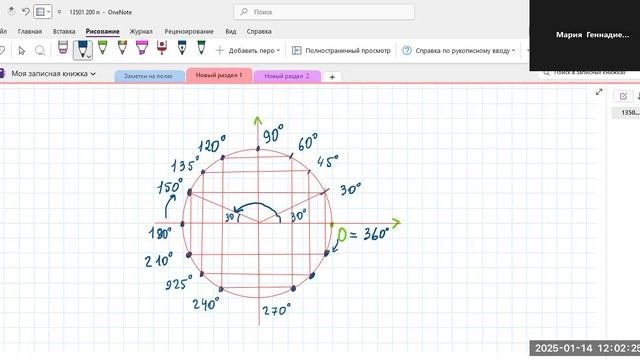Click the purple notebook icon
This screenshot has width=640, height=360.
(2, 73)
